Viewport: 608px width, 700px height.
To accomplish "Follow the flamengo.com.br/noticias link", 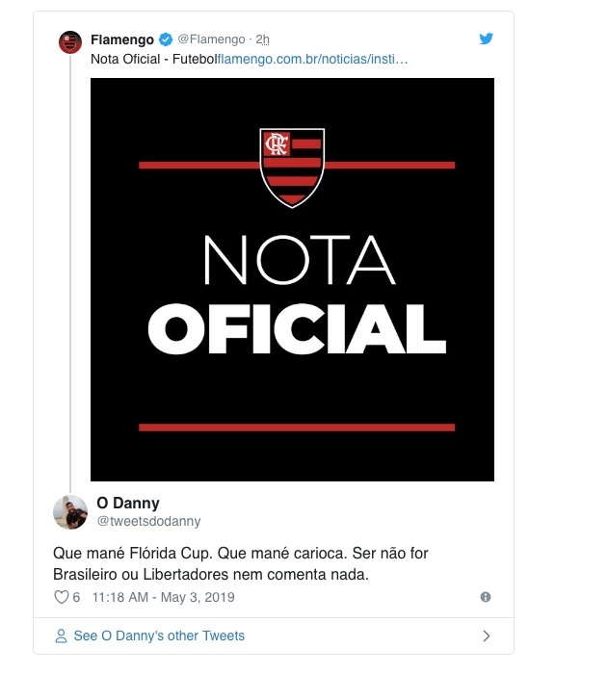I will [x=313, y=60].
